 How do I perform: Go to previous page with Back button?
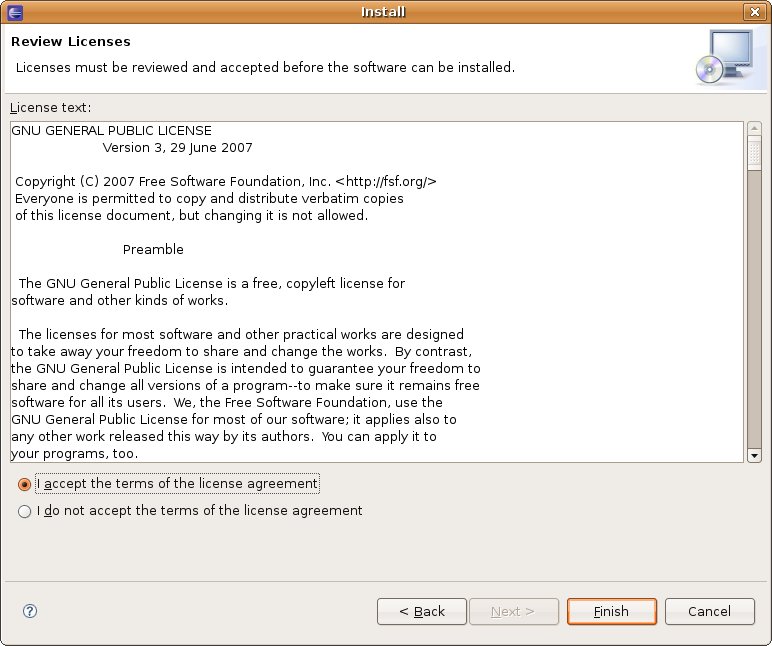(x=422, y=612)
